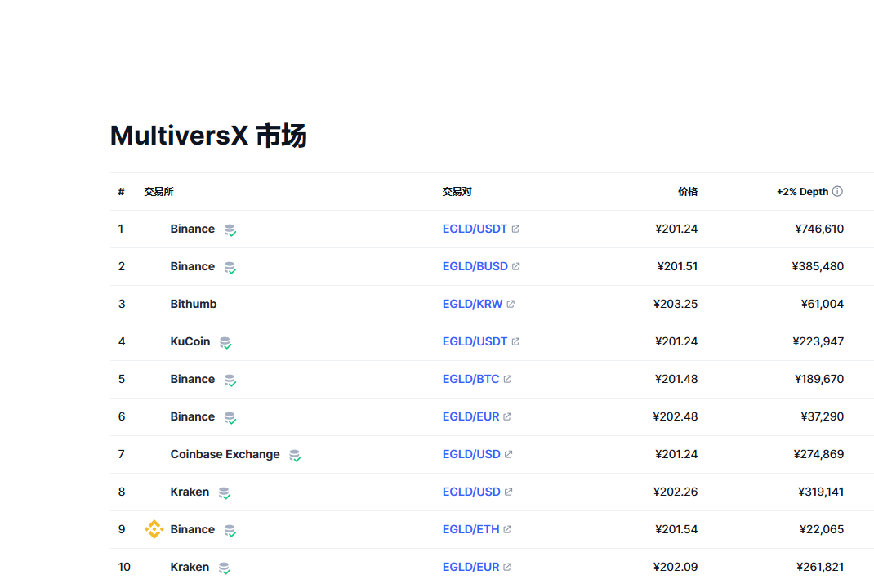The image size is (874, 588).
Task: Open the EGLD/BUSD trading pair link
Action: 475,266
